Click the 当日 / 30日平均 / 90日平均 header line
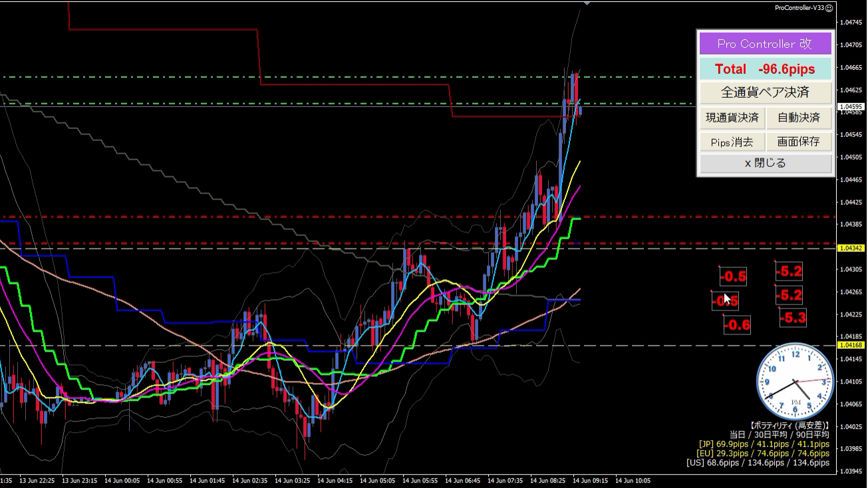This screenshot has width=868, height=488. (x=779, y=434)
